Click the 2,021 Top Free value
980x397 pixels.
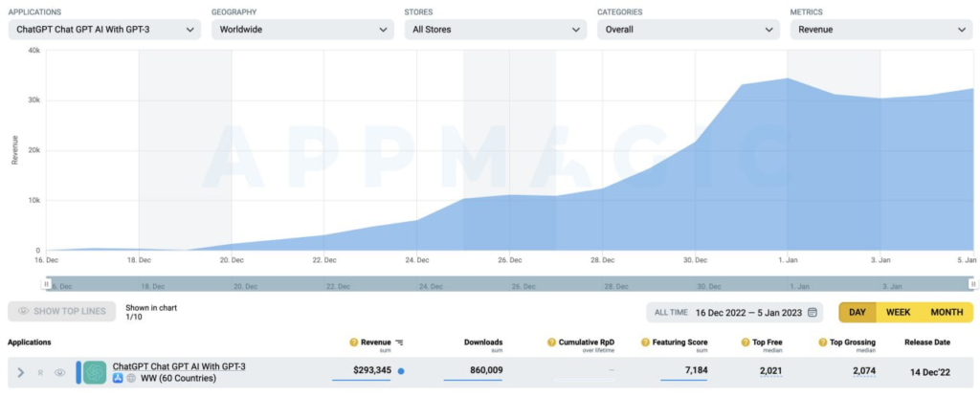(770, 370)
